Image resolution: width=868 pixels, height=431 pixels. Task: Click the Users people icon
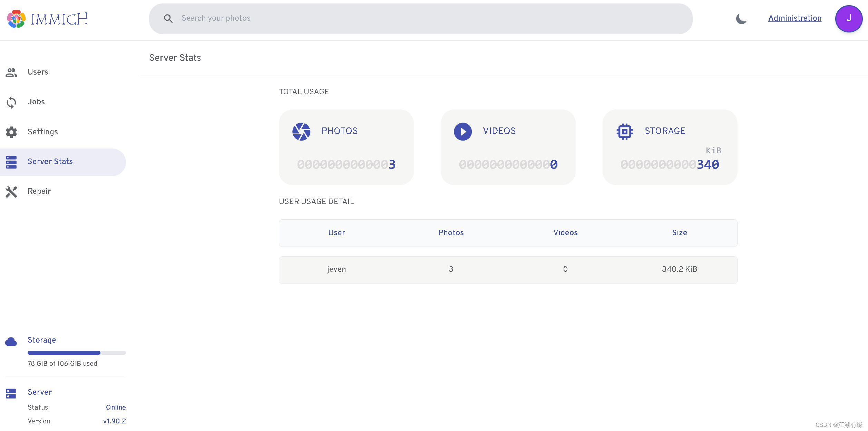11,72
